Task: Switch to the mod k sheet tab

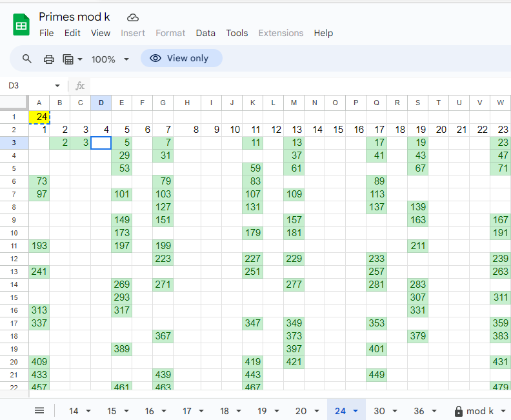Action: (x=480, y=411)
